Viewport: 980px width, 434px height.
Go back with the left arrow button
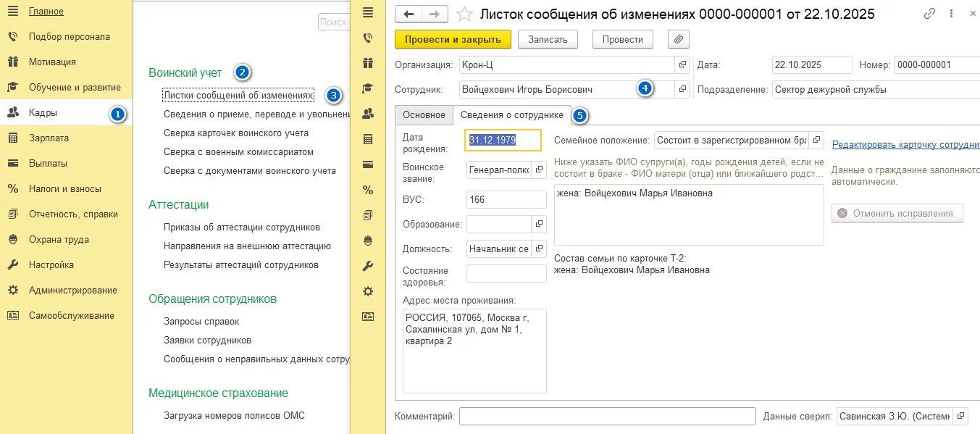pyautogui.click(x=409, y=14)
